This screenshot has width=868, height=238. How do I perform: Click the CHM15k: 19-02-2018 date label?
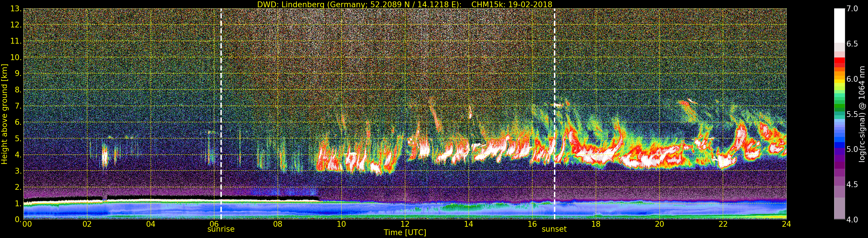point(512,4)
